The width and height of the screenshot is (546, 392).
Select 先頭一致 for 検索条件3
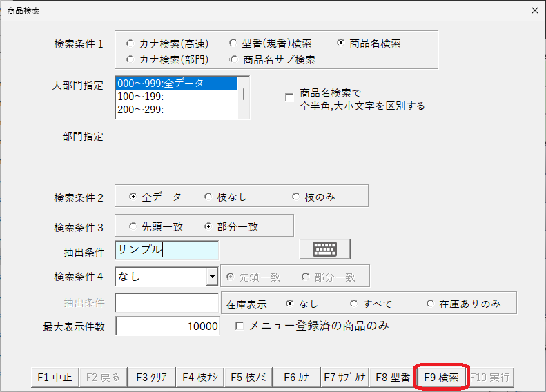coord(134,226)
